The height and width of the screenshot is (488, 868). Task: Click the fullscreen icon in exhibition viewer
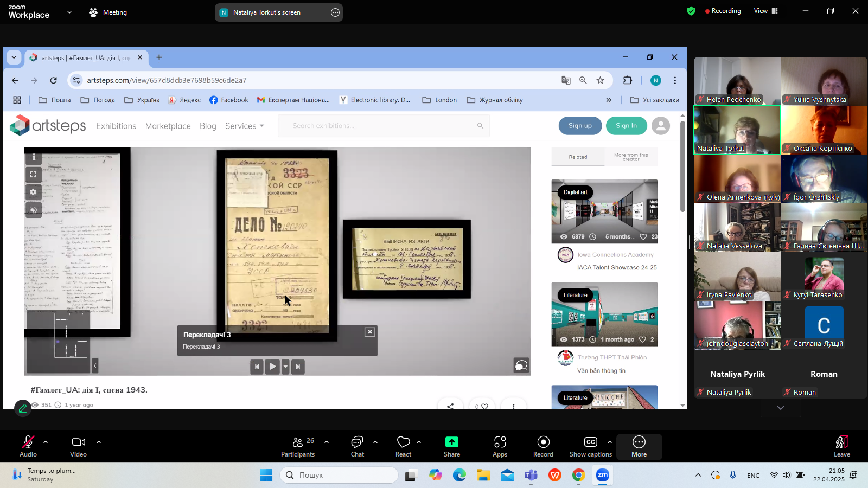pos(33,175)
